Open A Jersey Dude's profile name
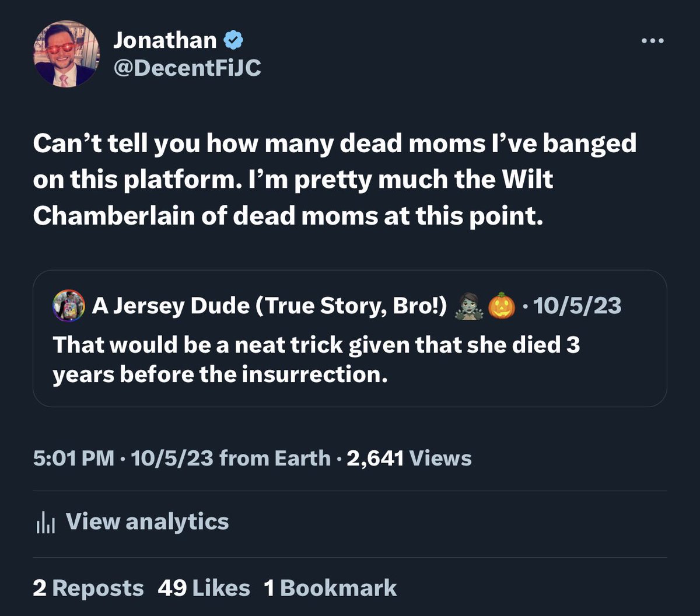Image resolution: width=700 pixels, height=616 pixels. click(x=269, y=306)
